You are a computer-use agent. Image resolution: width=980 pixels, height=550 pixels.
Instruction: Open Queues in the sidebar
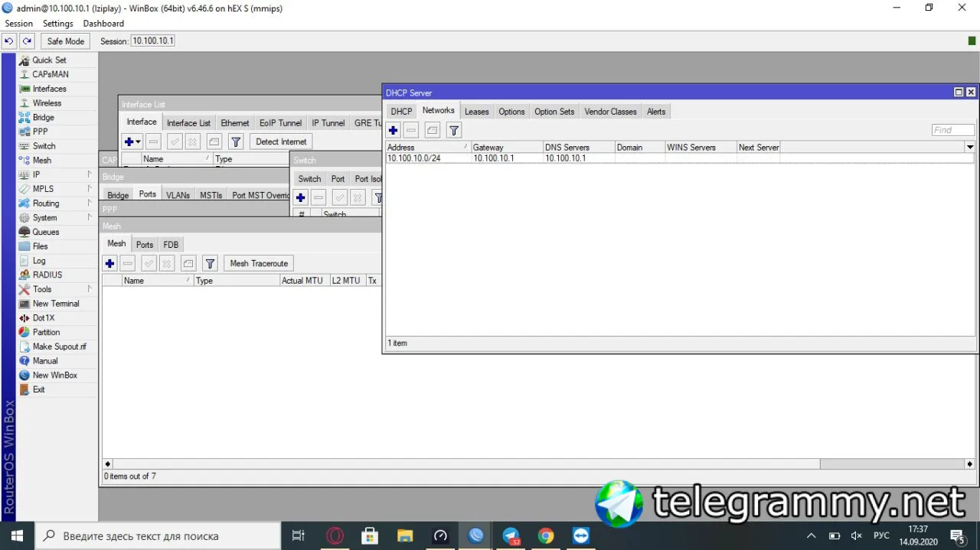coord(45,232)
